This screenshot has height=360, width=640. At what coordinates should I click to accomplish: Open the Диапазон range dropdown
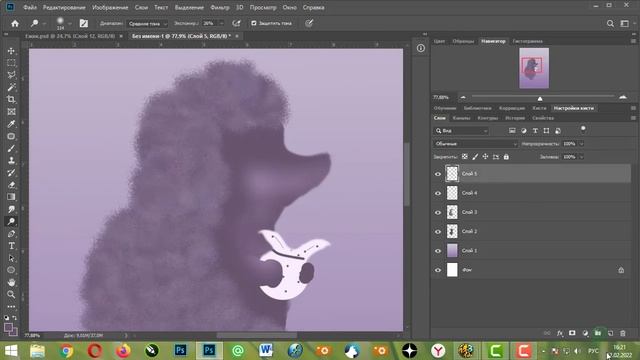click(x=147, y=24)
